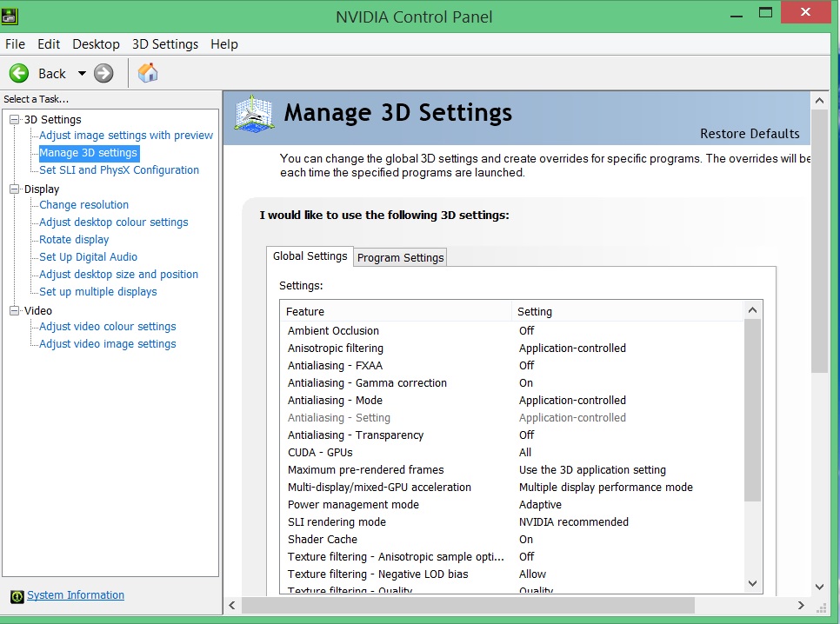Click the horizontal scrollbar right arrow
Viewport: 840px width, 624px height.
click(x=801, y=605)
